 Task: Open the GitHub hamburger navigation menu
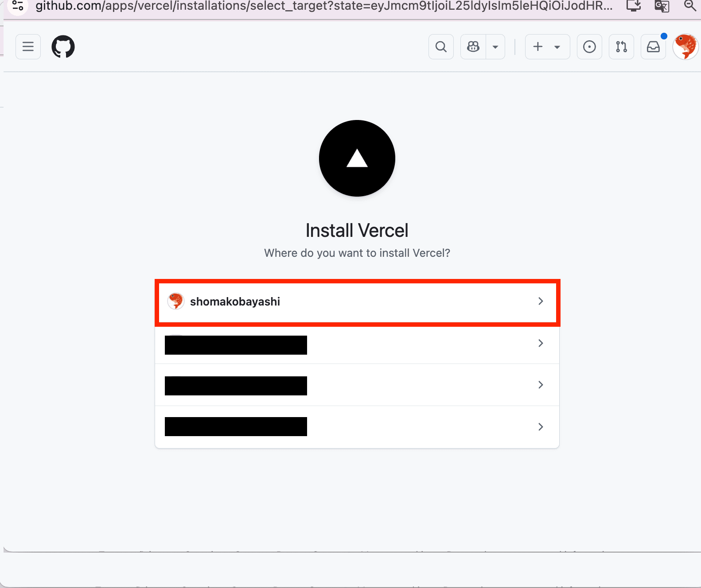pyautogui.click(x=28, y=46)
